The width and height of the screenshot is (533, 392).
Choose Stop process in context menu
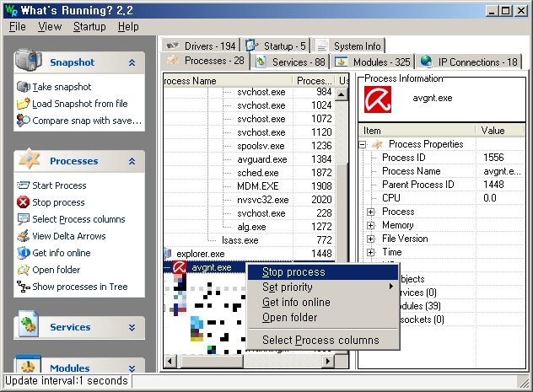tap(323, 272)
